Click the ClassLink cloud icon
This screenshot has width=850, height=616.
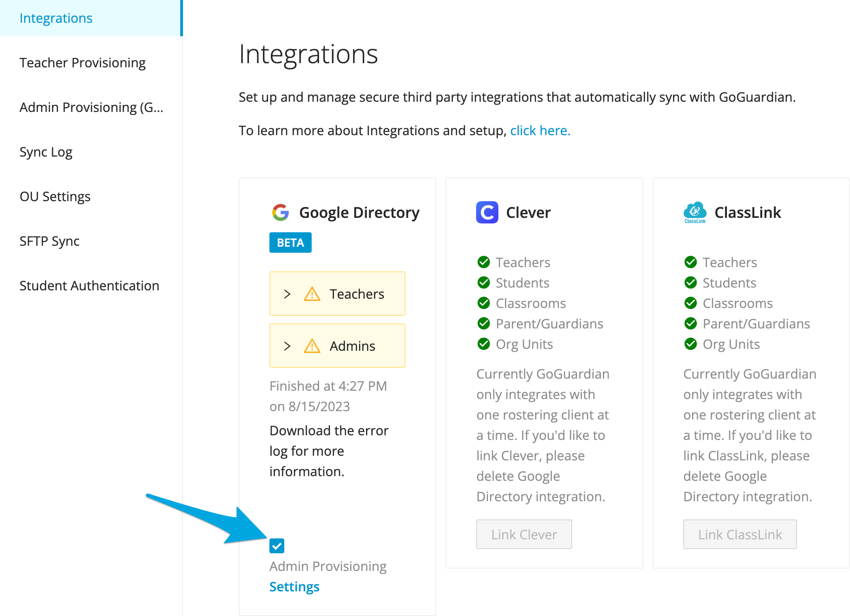click(x=695, y=212)
